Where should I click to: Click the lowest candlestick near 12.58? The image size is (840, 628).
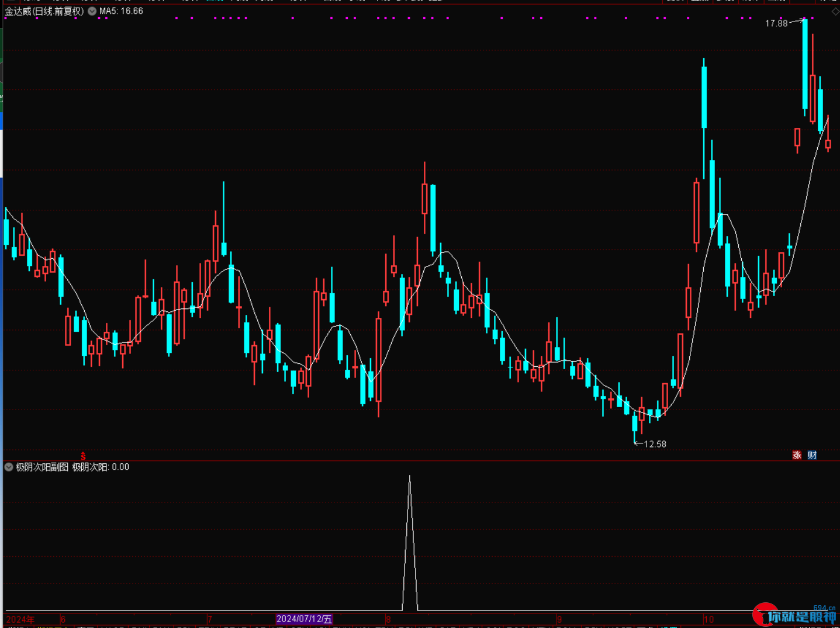pos(635,427)
